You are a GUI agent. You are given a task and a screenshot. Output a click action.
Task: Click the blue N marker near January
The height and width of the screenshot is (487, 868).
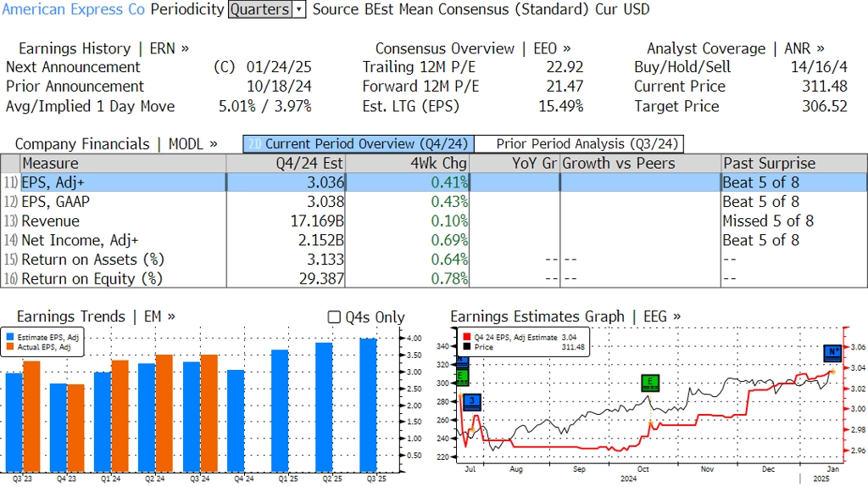click(832, 352)
